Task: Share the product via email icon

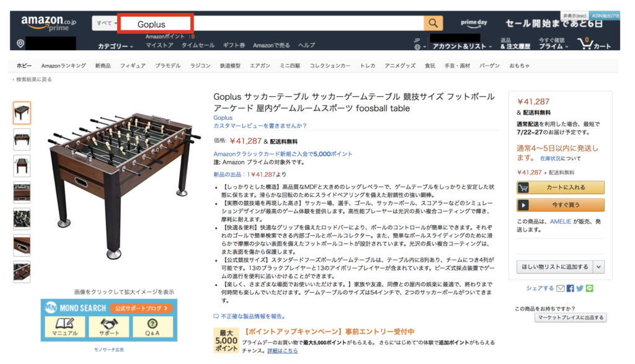Action: pos(560,288)
